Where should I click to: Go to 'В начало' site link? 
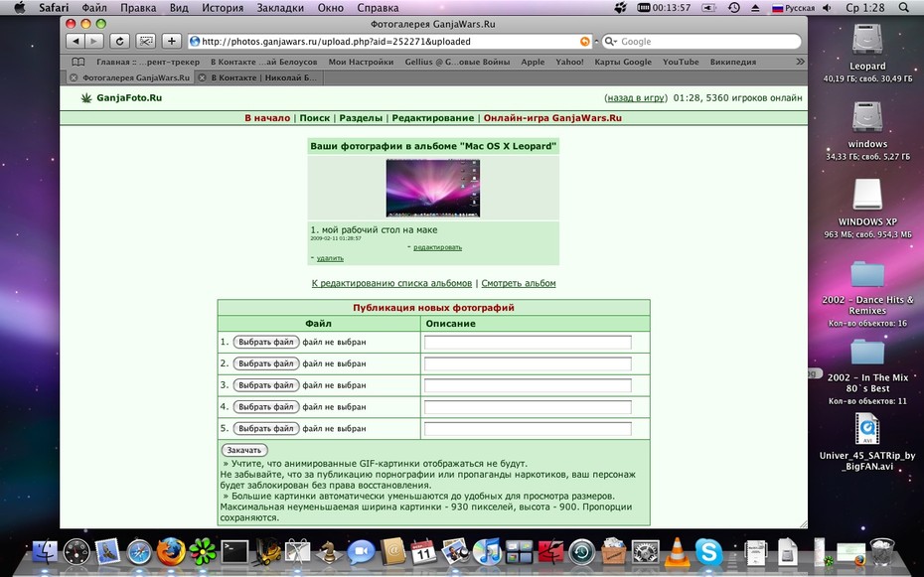tap(267, 118)
